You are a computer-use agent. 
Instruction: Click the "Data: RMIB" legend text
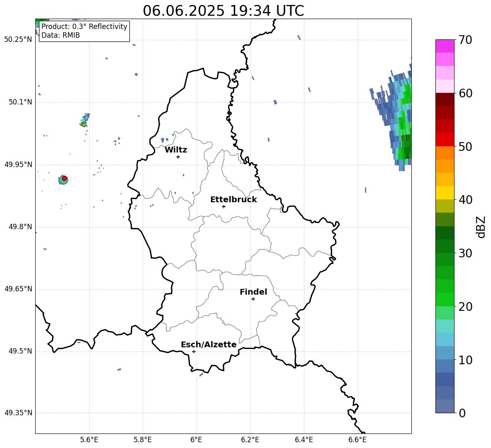[x=61, y=35]
